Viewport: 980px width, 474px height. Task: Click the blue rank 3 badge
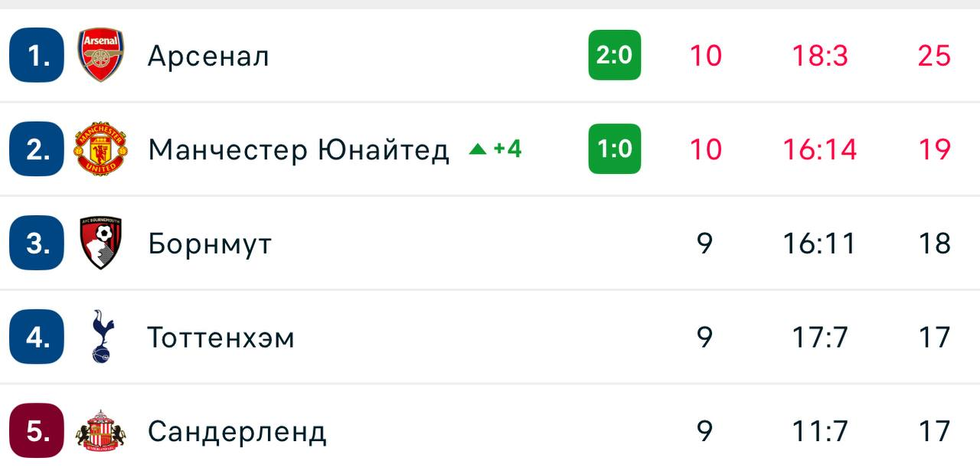coord(37,243)
